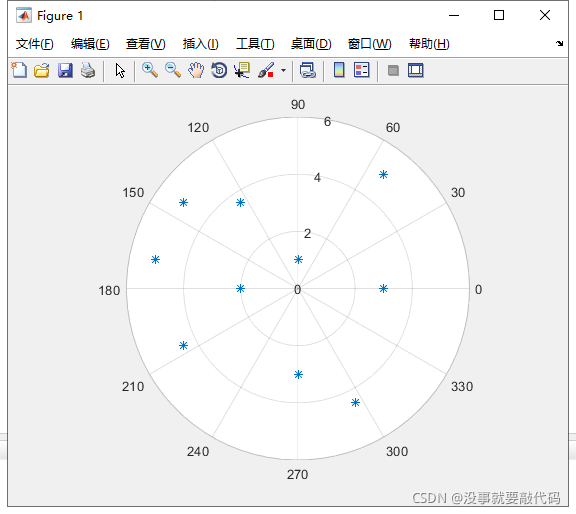This screenshot has width=576, height=514.
Task: Click the 240 degree angle label
Action: (198, 452)
